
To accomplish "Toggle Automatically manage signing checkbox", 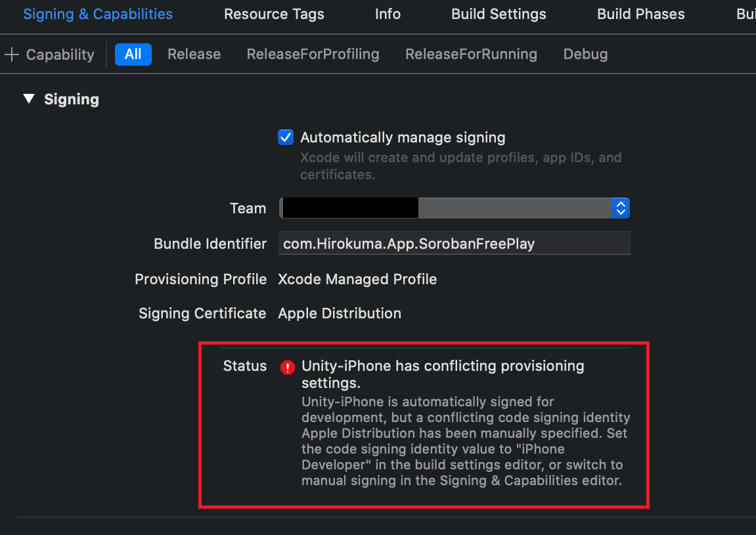I will coord(286,138).
